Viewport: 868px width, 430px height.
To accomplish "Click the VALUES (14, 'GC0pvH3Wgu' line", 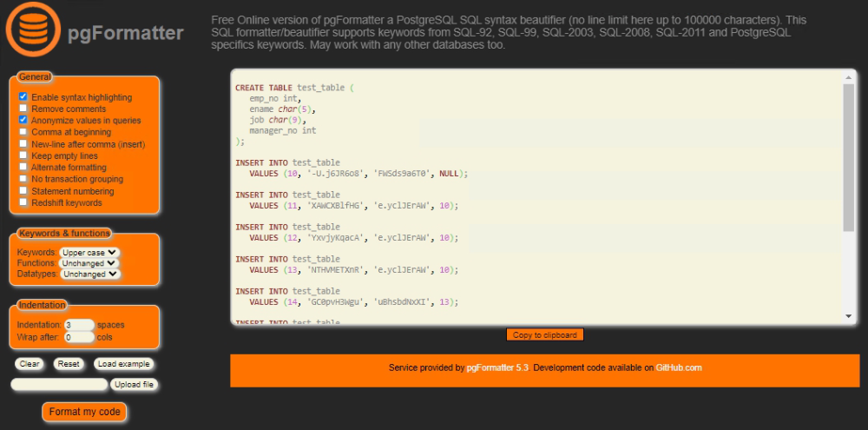I will (354, 302).
